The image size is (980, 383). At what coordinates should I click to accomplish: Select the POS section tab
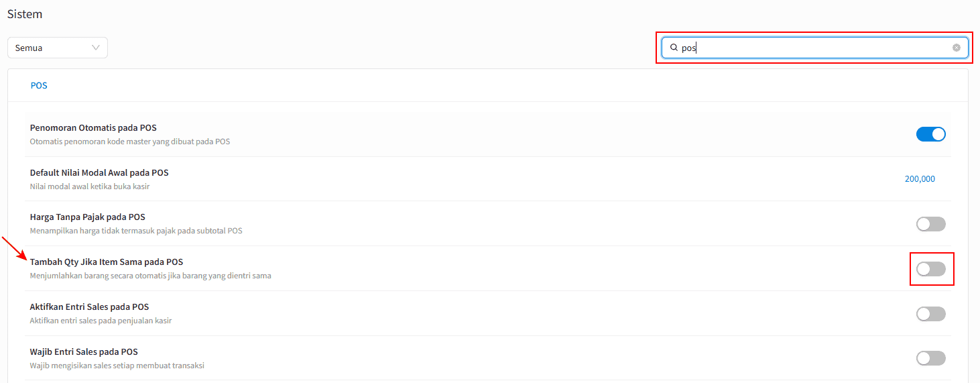pos(39,86)
